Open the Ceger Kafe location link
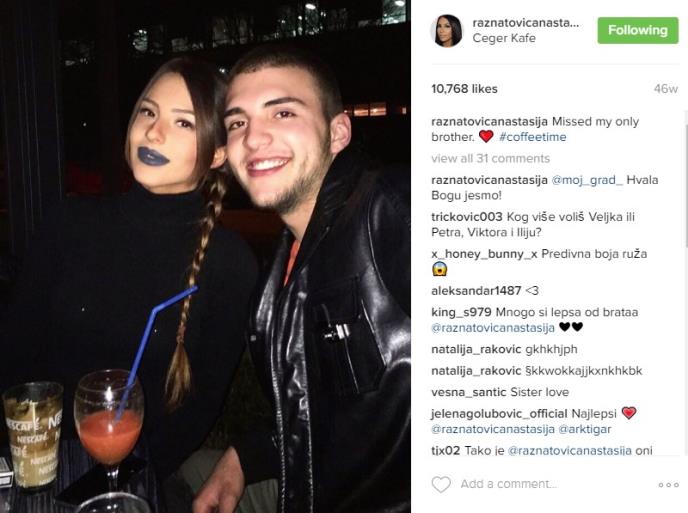Image resolution: width=688 pixels, height=513 pixels. (x=504, y=38)
